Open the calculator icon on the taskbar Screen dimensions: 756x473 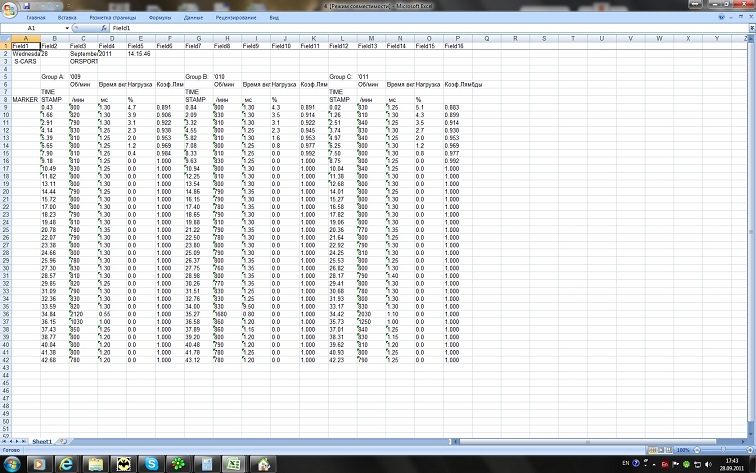207,464
